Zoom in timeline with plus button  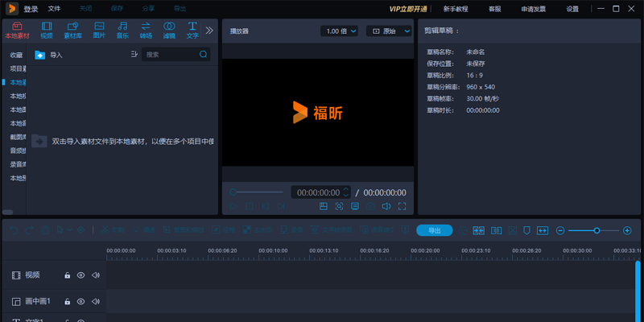(x=627, y=230)
